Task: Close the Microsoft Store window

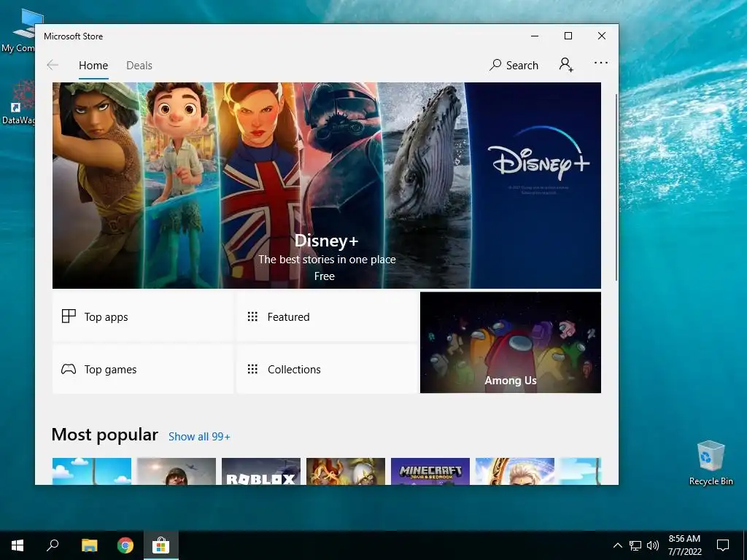Action: tap(602, 36)
